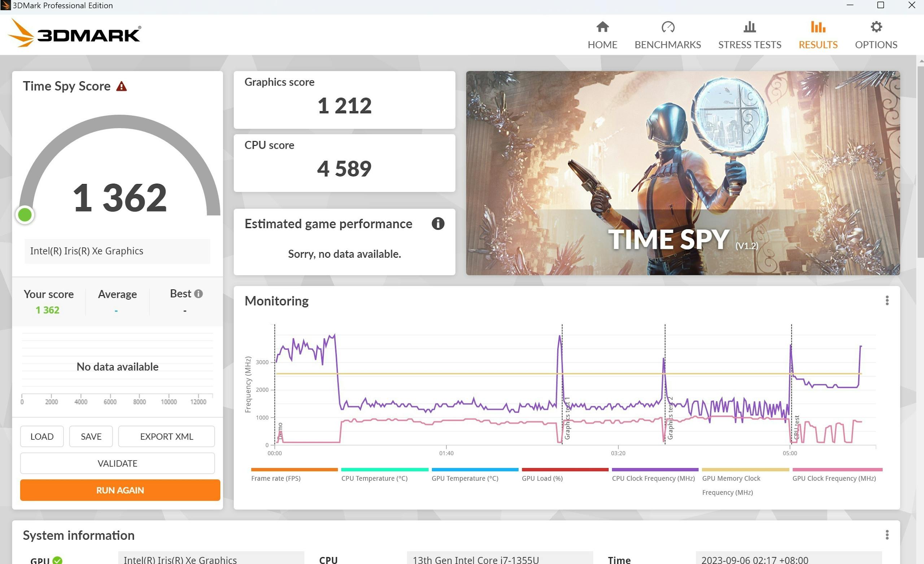
Task: Open the System information three-dot menu
Action: coord(887,535)
